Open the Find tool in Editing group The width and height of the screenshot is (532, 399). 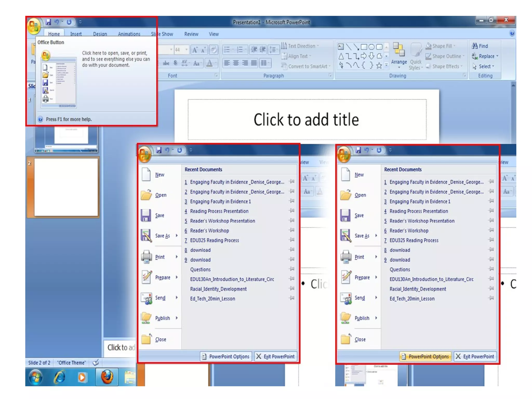(x=480, y=46)
